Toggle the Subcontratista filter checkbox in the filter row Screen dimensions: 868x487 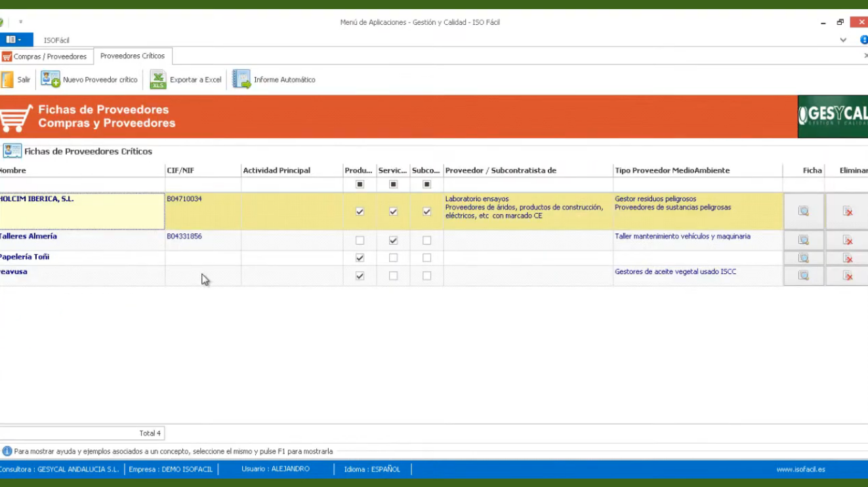(x=426, y=185)
